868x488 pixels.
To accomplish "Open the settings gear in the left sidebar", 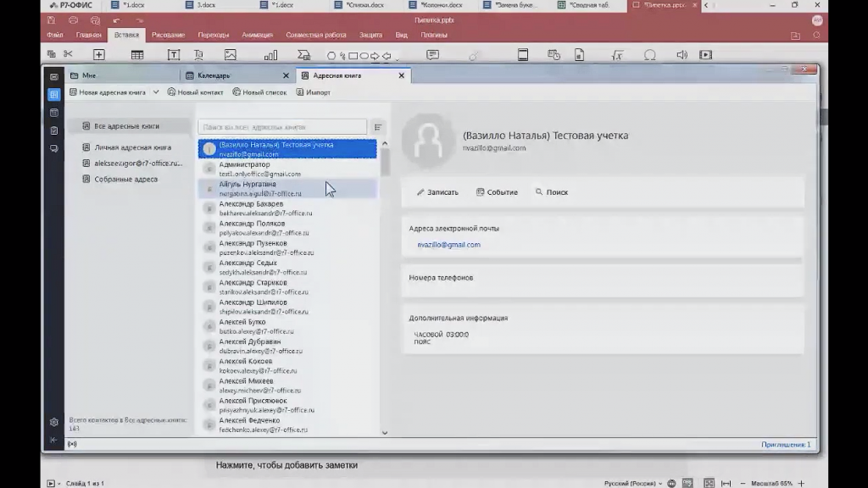I will (53, 422).
